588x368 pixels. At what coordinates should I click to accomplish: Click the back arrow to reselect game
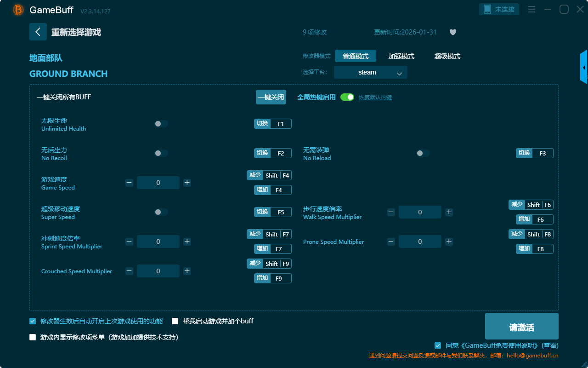[38, 32]
